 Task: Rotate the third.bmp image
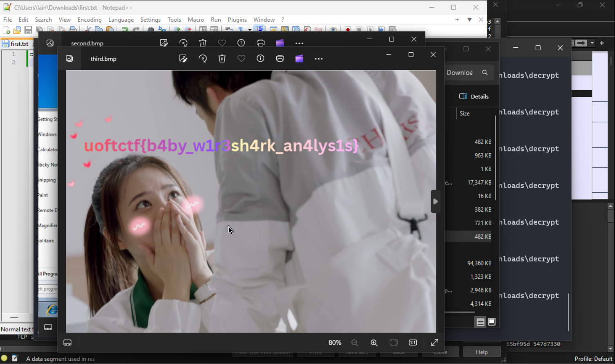(x=203, y=59)
